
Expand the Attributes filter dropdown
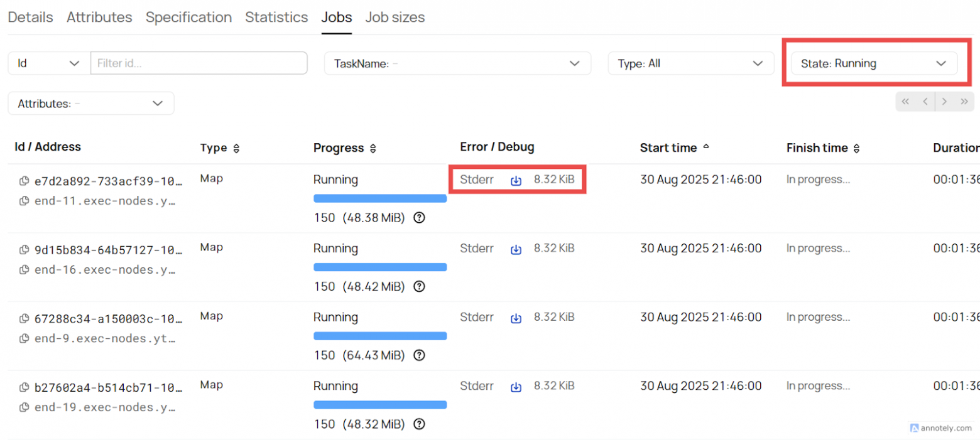pos(90,103)
